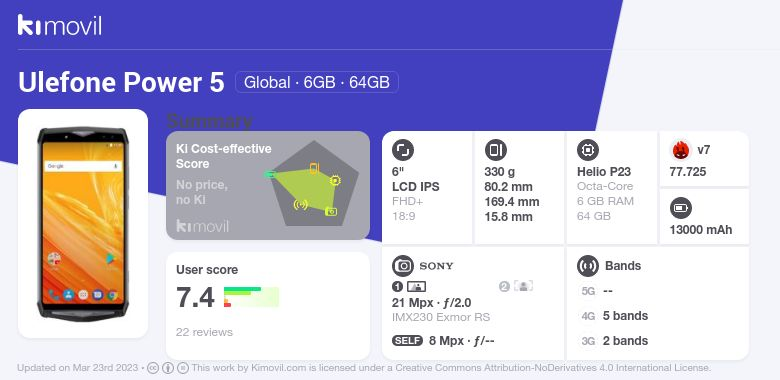Viewport: 780px width, 380px height.
Task: Click the Helio P23 processor chip icon
Action: (x=588, y=150)
